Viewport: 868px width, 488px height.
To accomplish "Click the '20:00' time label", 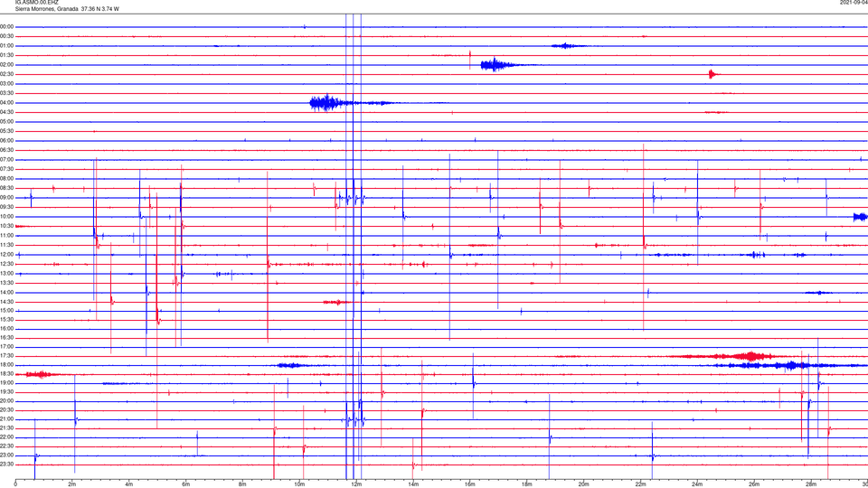I will pos(7,400).
